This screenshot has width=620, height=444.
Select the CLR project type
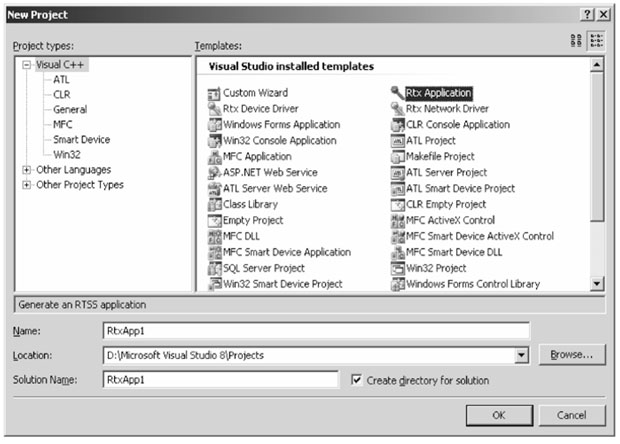62,95
